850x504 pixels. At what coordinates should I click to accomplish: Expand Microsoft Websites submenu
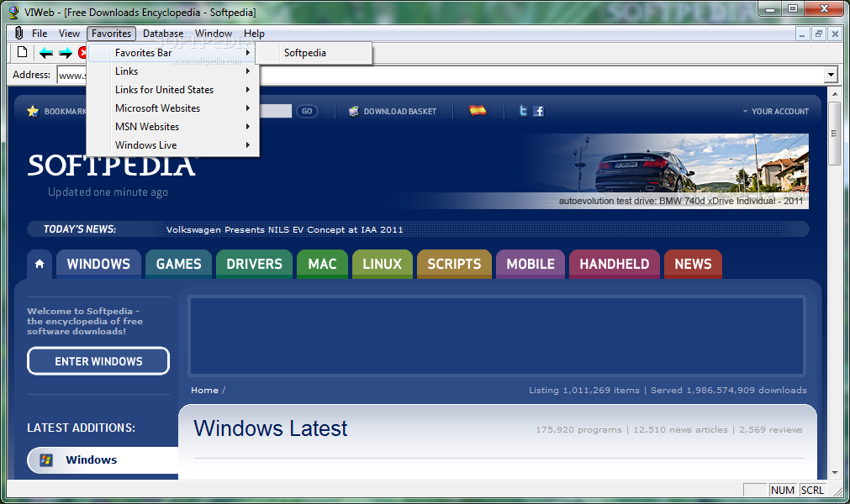click(x=173, y=108)
